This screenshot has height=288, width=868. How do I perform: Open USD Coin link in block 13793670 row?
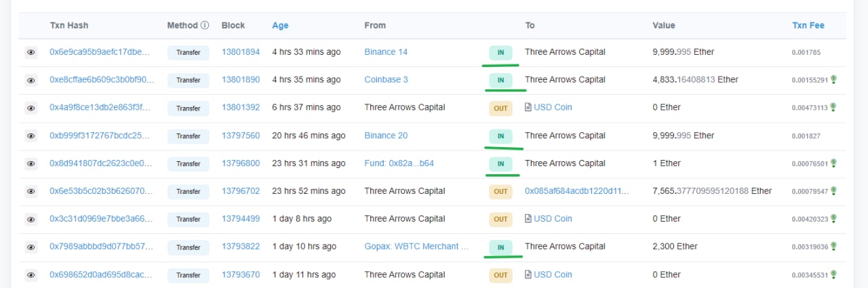553,274
